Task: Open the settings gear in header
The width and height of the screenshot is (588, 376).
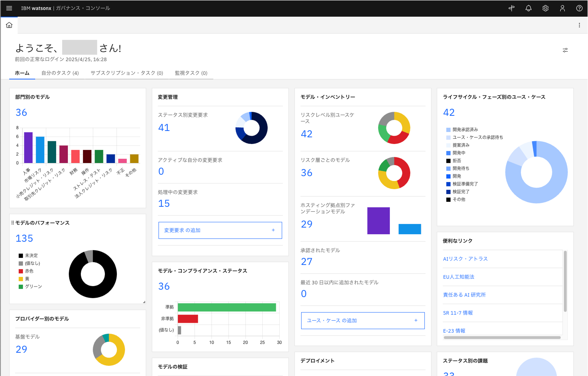Action: pos(545,8)
